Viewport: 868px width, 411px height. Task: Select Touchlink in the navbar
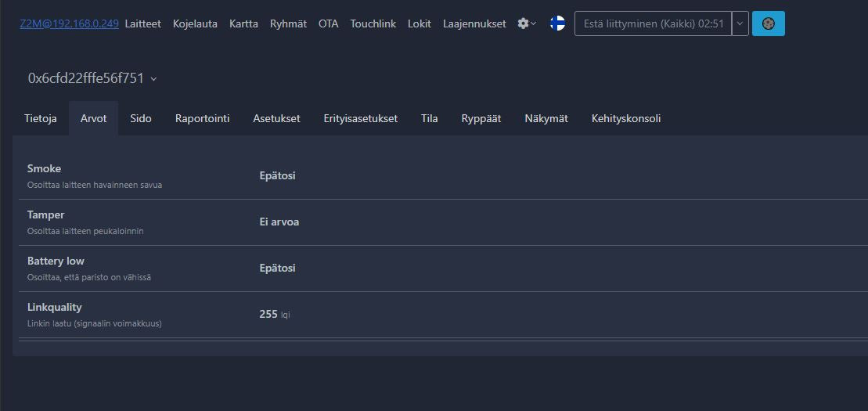tap(373, 23)
